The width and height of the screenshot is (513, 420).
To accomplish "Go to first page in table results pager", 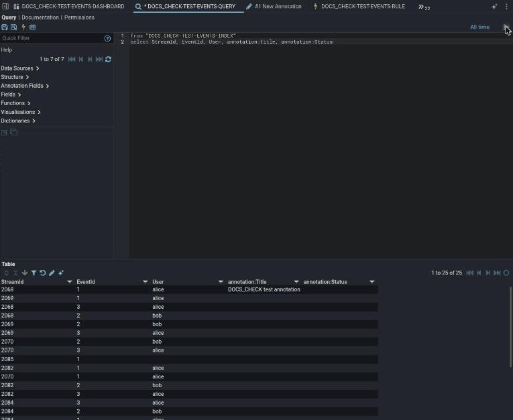I will [470, 273].
